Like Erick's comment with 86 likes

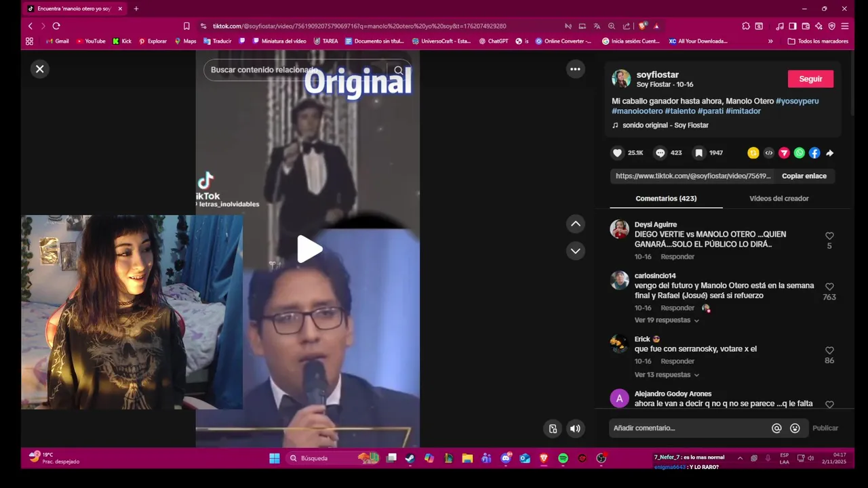coord(829,350)
